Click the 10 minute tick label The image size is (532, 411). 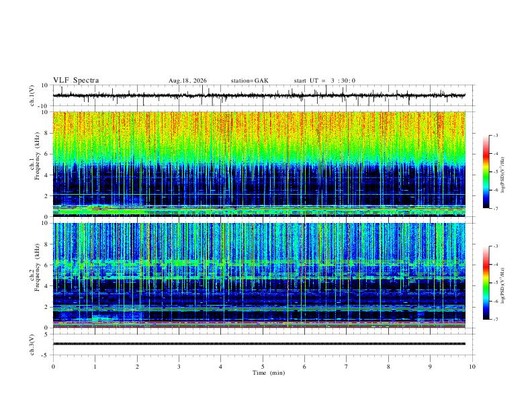coord(472,367)
